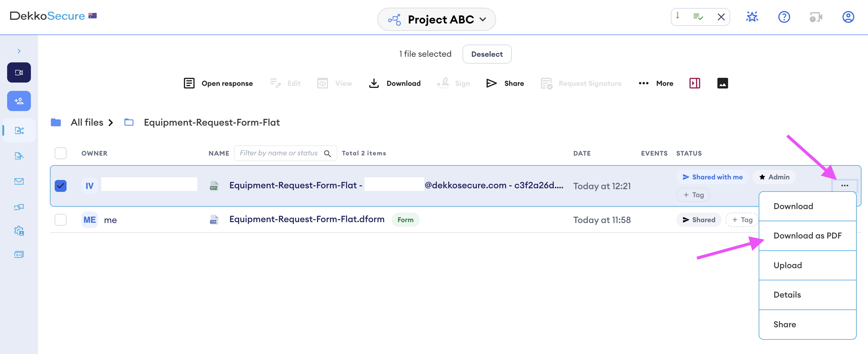Click the Today at 12:21 date cell
Viewport: 868px width, 354px height.
click(602, 186)
